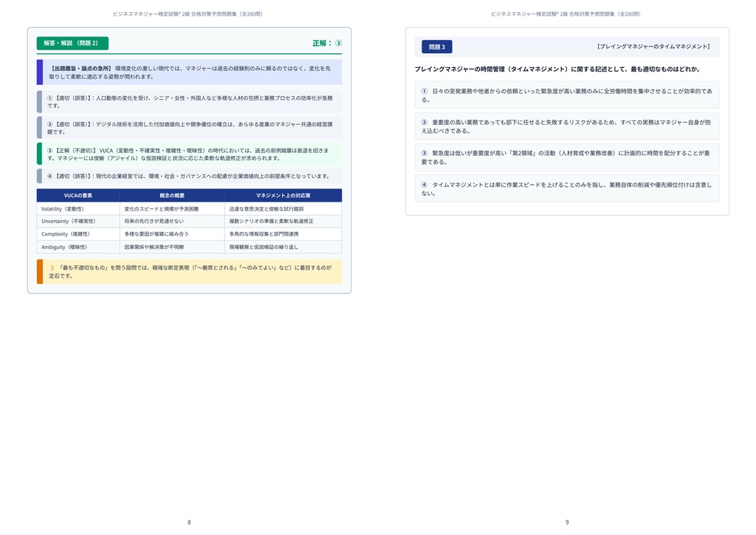Click the 'マネジメント上の対応策' table header
This screenshot has height=535, width=756.
283,195
